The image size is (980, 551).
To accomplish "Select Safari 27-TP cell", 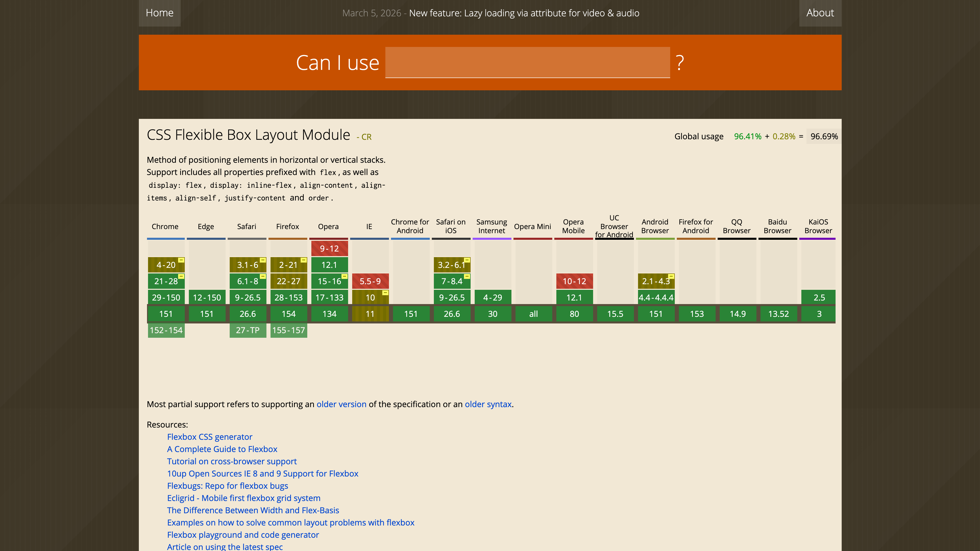I will (x=248, y=330).
